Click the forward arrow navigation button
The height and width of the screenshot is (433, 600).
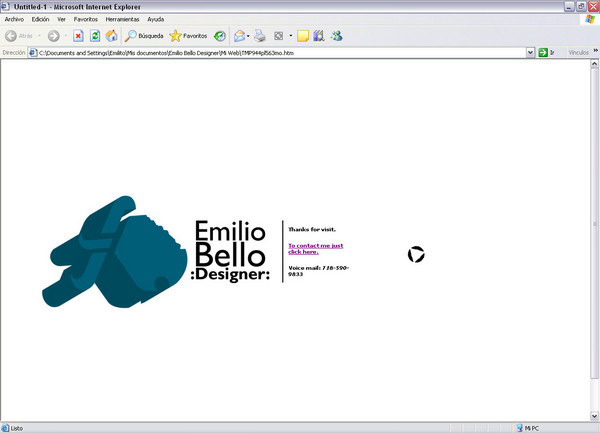pyautogui.click(x=54, y=36)
